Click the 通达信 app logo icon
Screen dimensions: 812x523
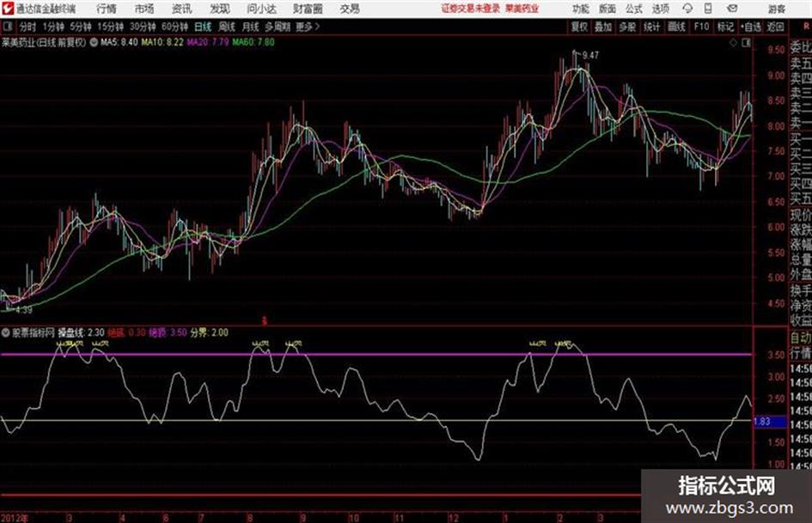8,9
